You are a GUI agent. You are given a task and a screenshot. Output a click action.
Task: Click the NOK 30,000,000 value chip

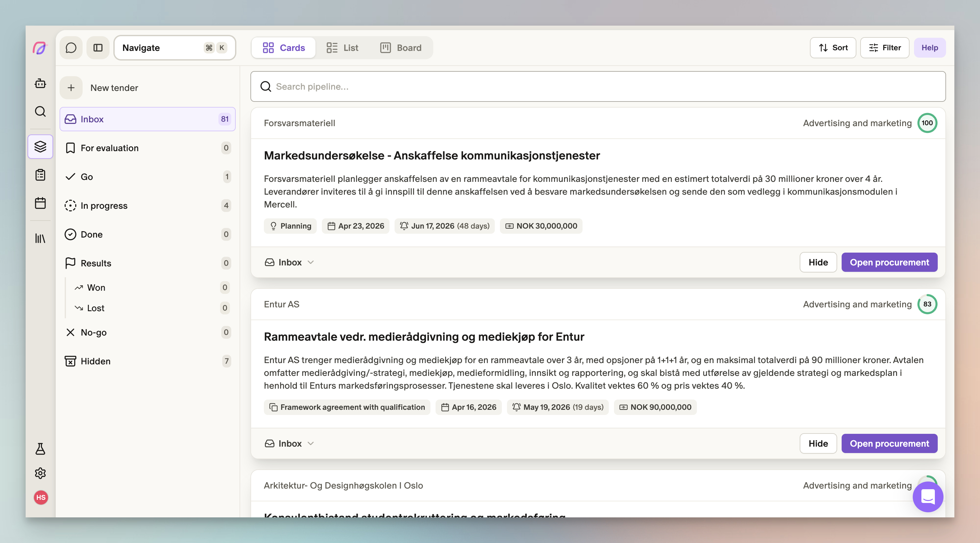541,226
